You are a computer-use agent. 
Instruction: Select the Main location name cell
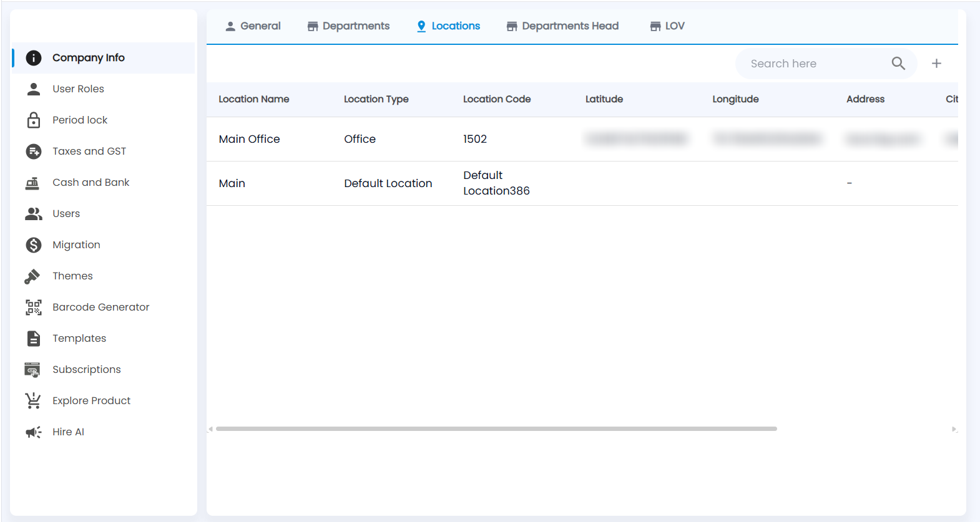pyautogui.click(x=232, y=183)
